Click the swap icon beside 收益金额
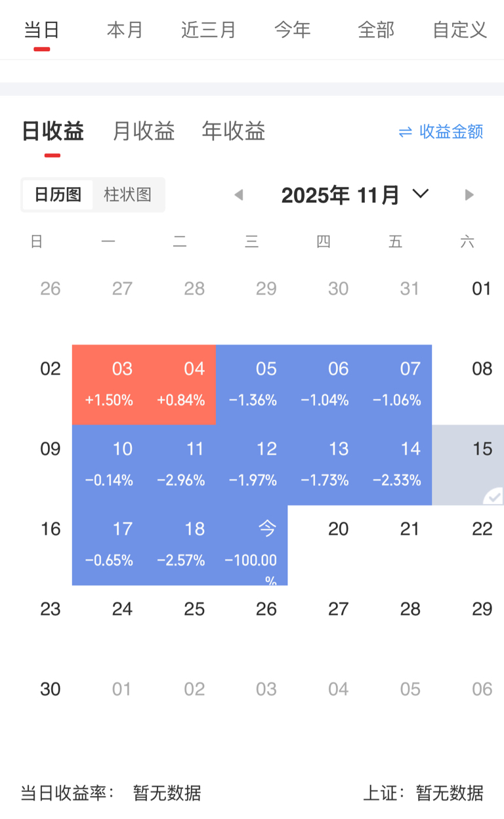The width and height of the screenshot is (504, 819). [x=406, y=132]
